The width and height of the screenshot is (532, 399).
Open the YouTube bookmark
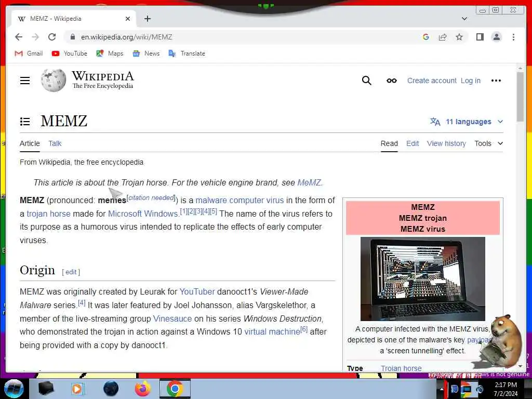click(70, 54)
